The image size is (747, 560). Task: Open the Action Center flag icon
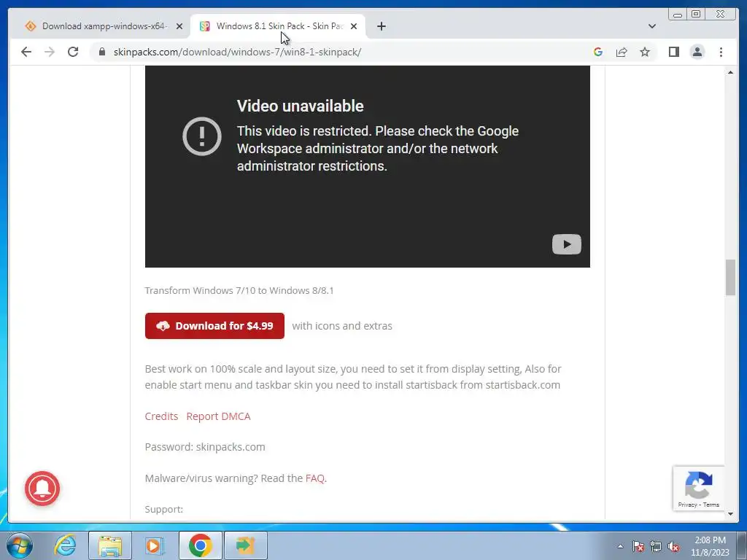tap(638, 546)
